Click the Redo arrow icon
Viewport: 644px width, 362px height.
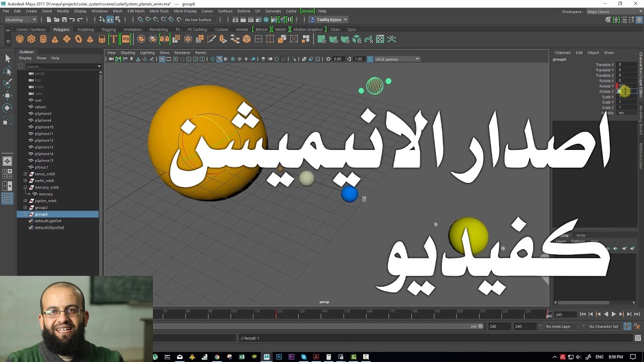pyautogui.click(x=80, y=20)
